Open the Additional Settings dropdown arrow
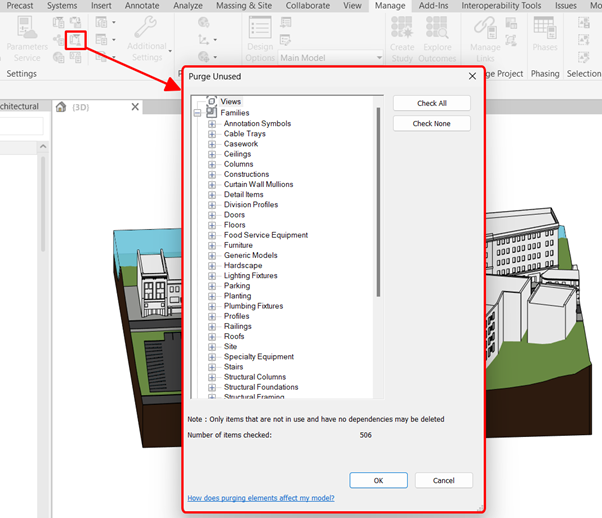Image resolution: width=602 pixels, height=518 pixels. 170,51
